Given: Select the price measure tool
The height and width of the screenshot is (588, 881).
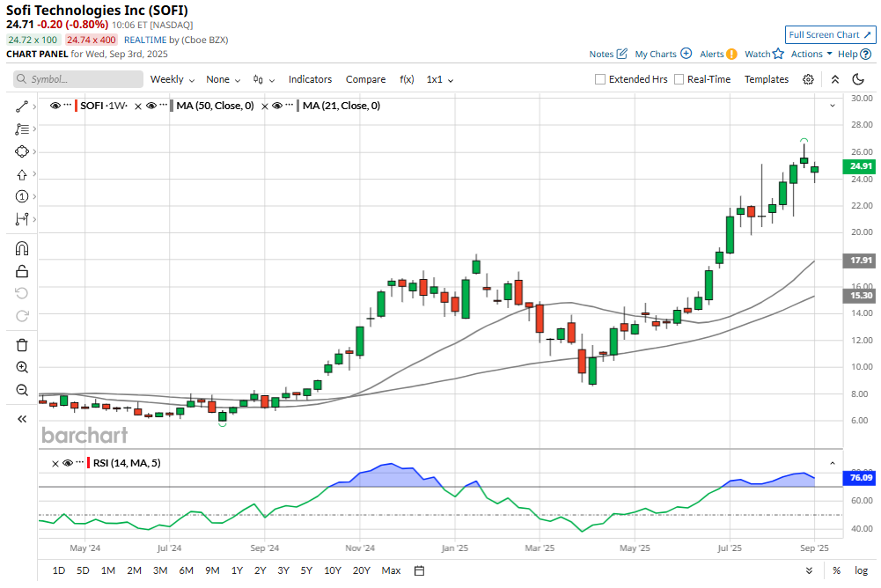Looking at the screenshot, I should coord(21,219).
